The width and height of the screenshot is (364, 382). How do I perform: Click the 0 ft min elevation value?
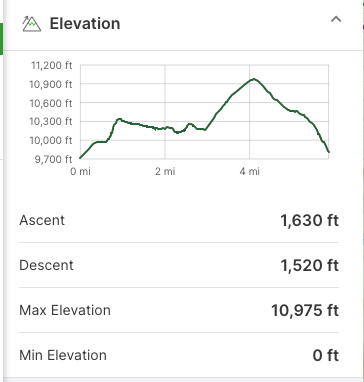pos(326,356)
